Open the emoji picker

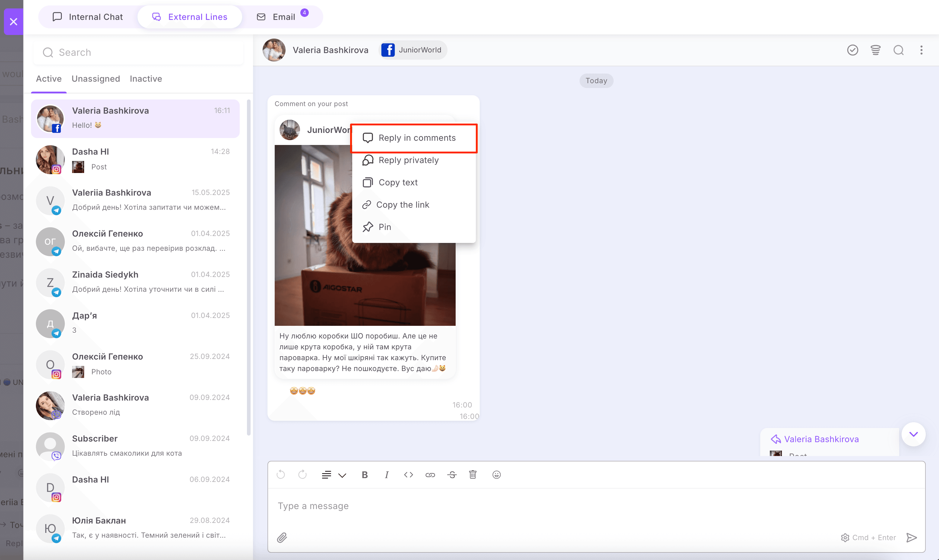tap(496, 475)
